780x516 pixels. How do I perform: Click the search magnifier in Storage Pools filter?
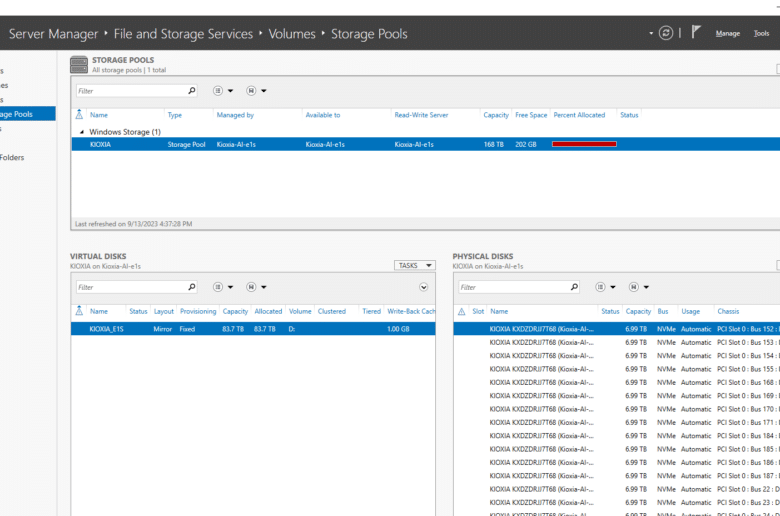coord(192,91)
